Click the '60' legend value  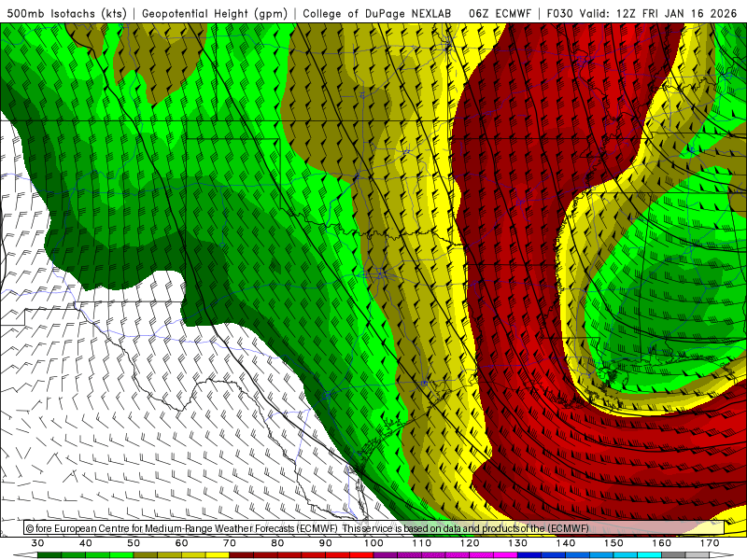point(181,543)
